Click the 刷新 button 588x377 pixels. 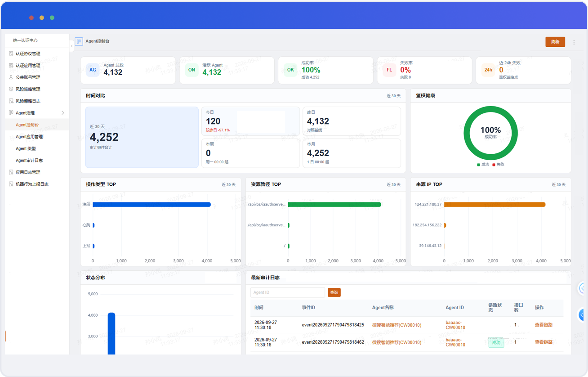coord(555,42)
